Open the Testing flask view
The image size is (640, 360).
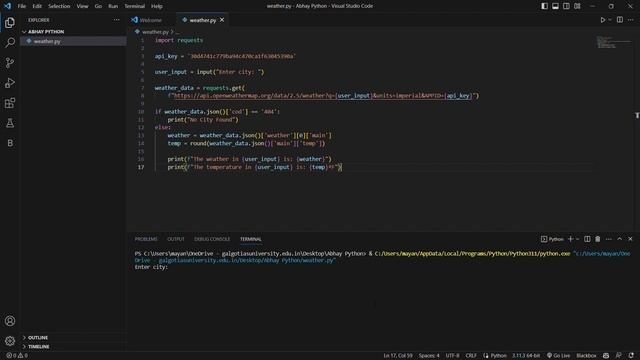10,123
